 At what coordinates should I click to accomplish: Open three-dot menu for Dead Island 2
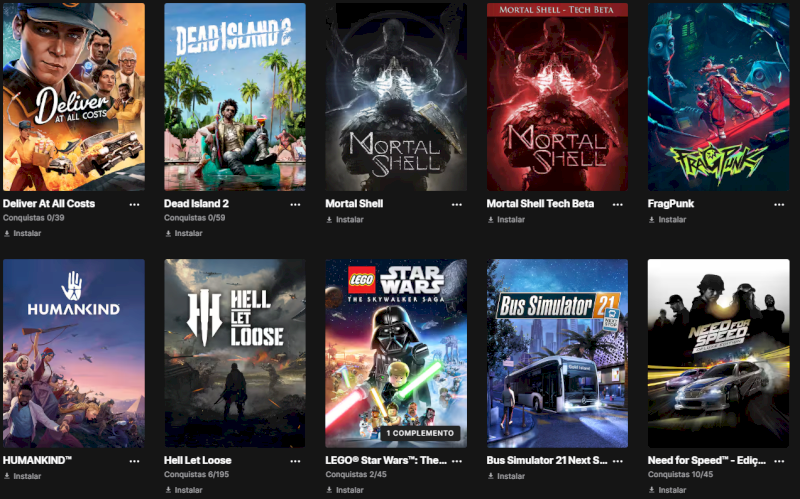point(295,205)
